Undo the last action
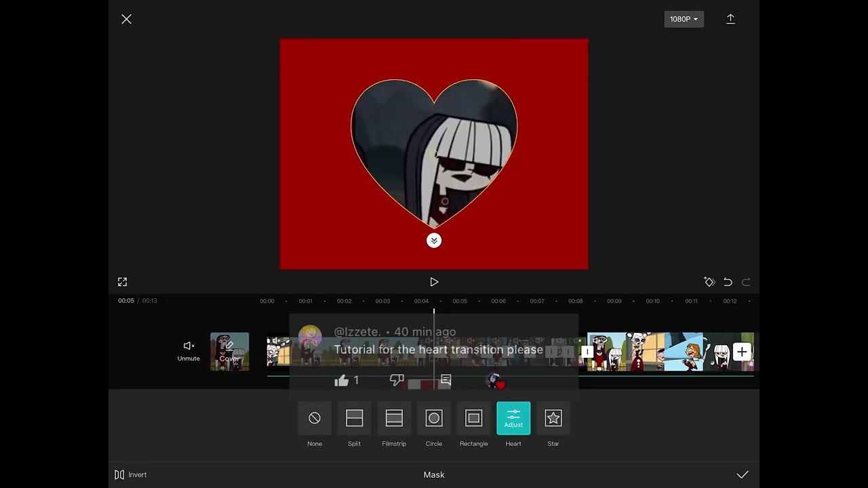Image resolution: width=868 pixels, height=488 pixels. click(x=728, y=282)
